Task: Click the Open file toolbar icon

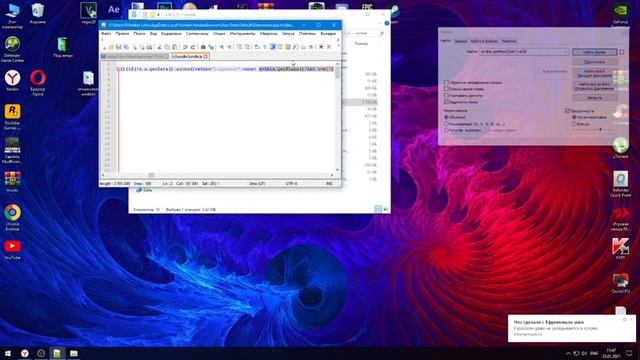Action: (x=111, y=47)
